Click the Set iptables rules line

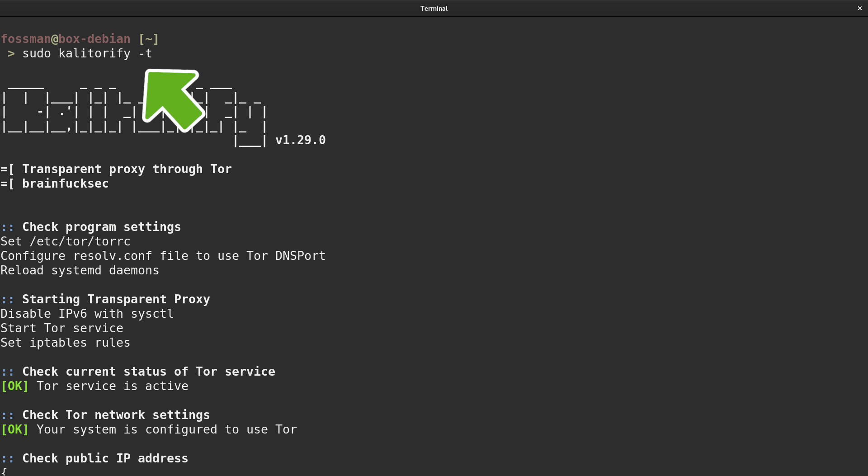click(x=65, y=343)
